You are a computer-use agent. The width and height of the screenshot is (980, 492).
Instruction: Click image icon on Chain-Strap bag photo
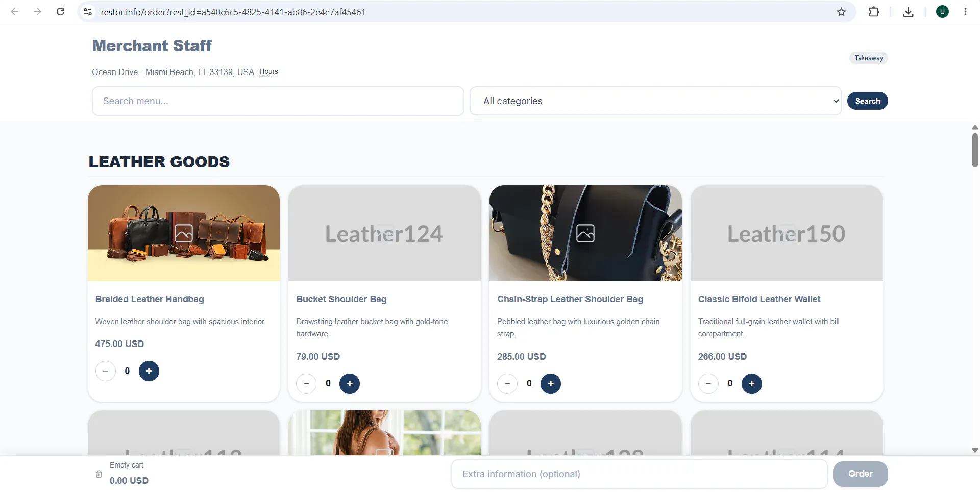pos(585,233)
